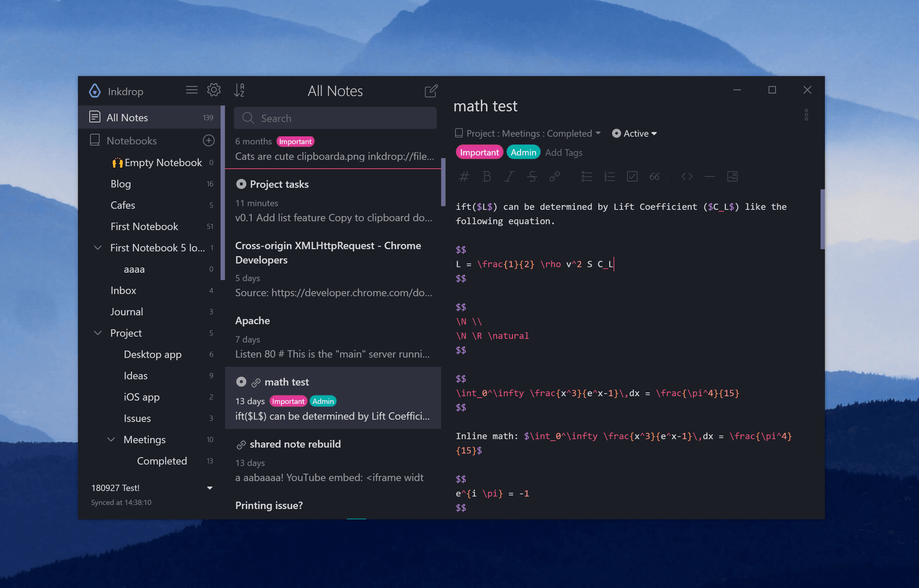Click the checkbox task list icon
This screenshot has width=919, height=588.
(x=632, y=176)
